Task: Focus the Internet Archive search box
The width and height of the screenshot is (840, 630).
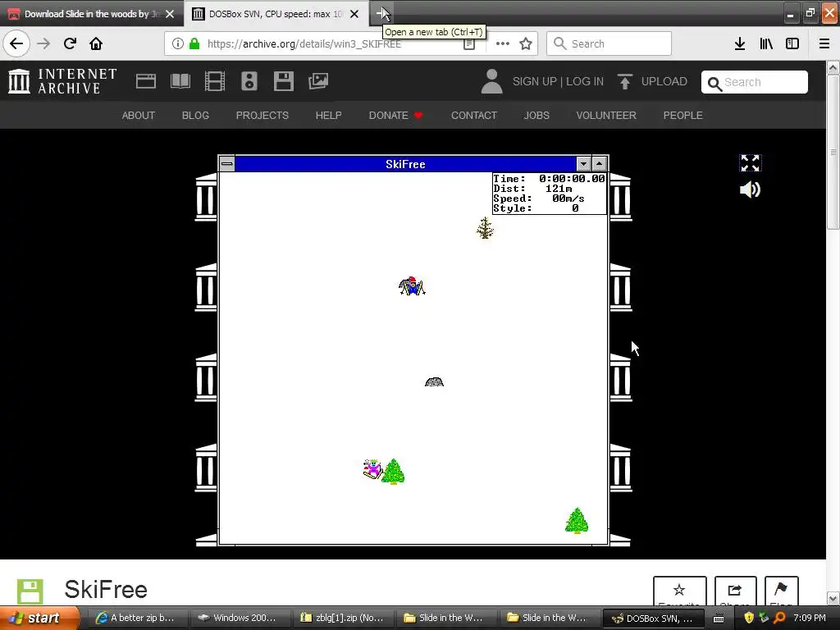Action: (x=755, y=82)
